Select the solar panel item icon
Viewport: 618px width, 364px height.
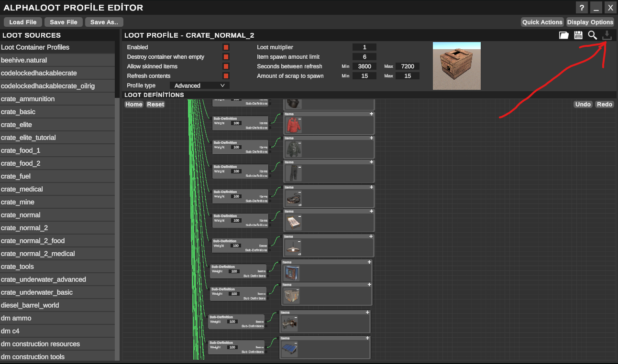[x=290, y=349]
